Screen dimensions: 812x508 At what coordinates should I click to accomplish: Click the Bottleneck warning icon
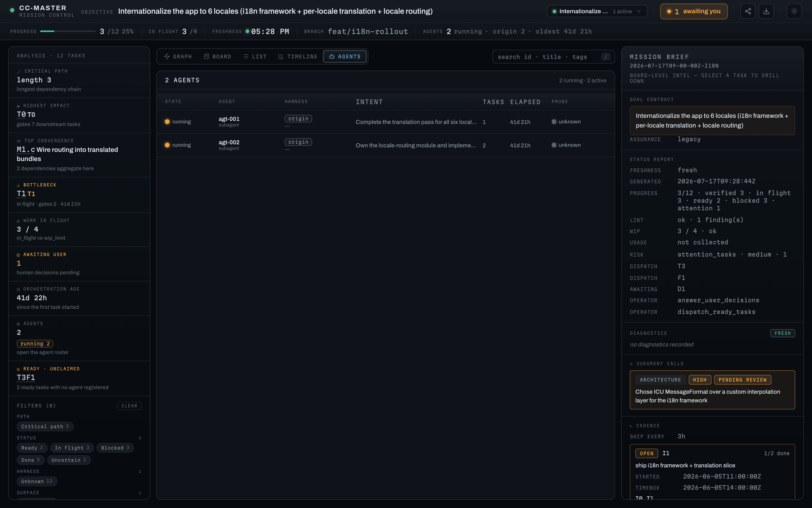(x=19, y=185)
